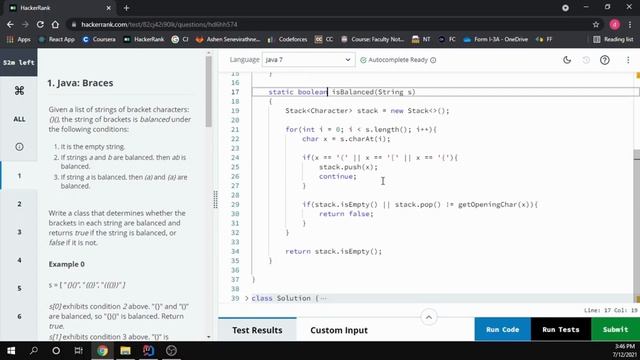
Task: Click the Run Tests button
Action: (x=561, y=329)
